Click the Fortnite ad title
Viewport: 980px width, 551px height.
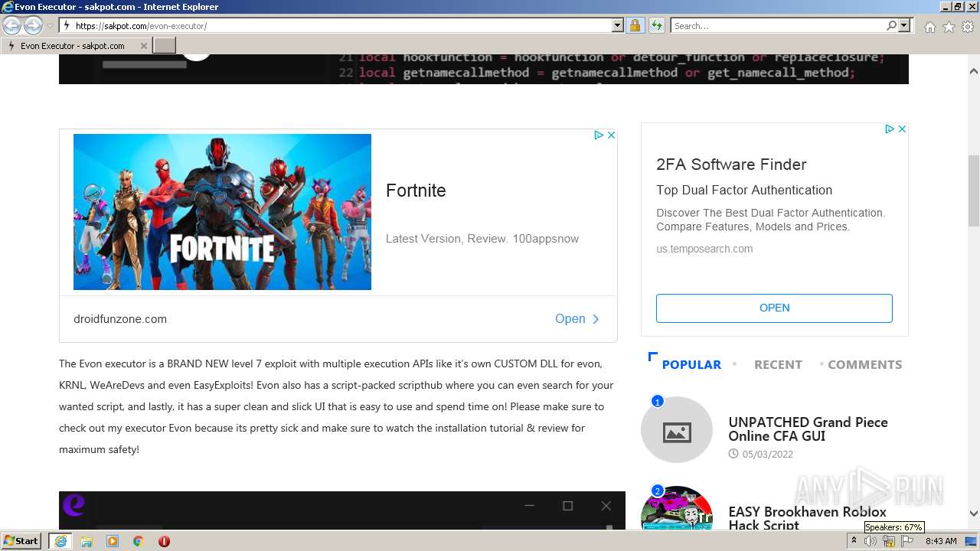click(416, 191)
